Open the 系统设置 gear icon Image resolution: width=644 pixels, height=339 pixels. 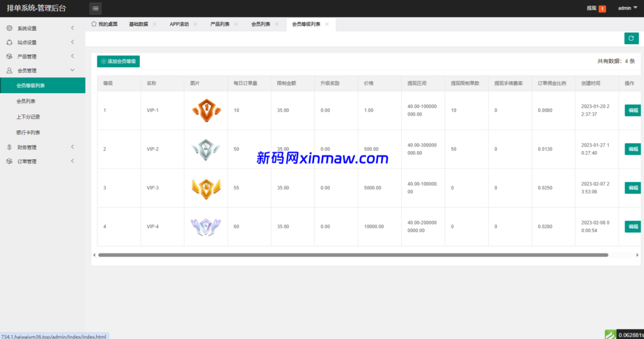[x=9, y=28]
